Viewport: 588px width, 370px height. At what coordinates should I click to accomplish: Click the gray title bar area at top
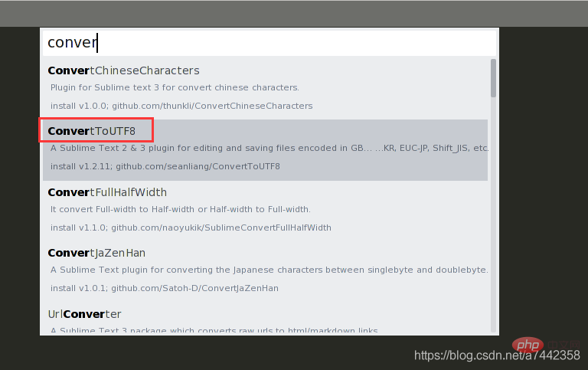coord(294,14)
